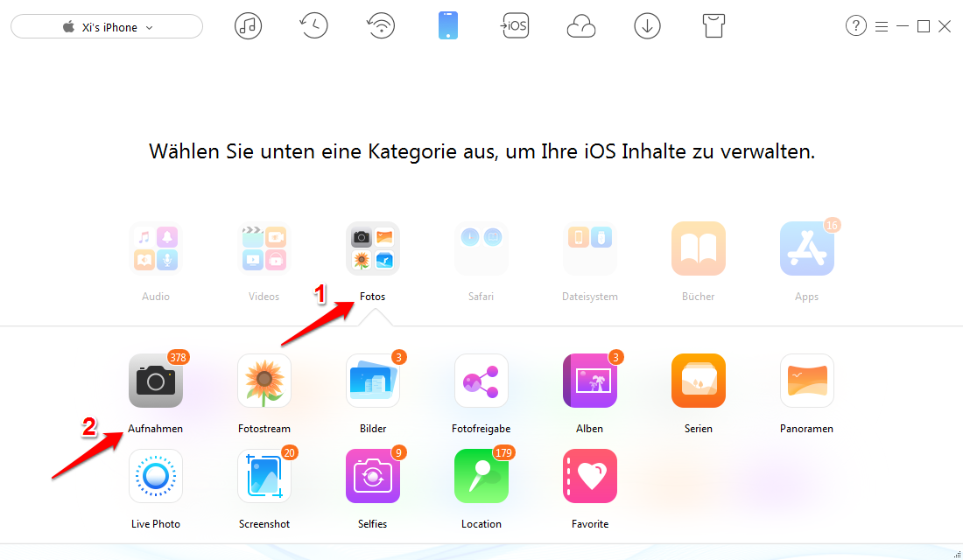Viewport: 963px width, 560px height.
Task: Open the Aufnahmen camera icon
Action: pos(155,381)
